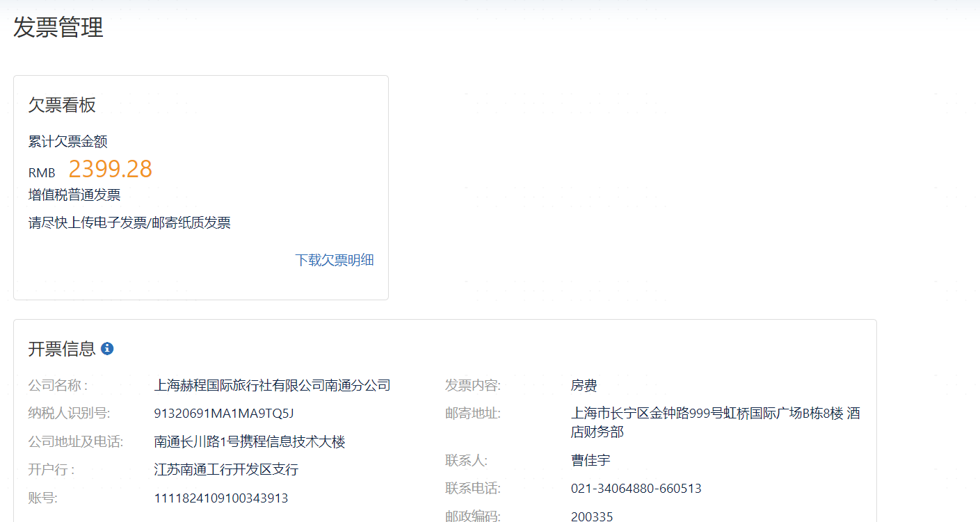The height and width of the screenshot is (522, 980).
Task: Select the 增值税普通发票 text
Action: 74,195
